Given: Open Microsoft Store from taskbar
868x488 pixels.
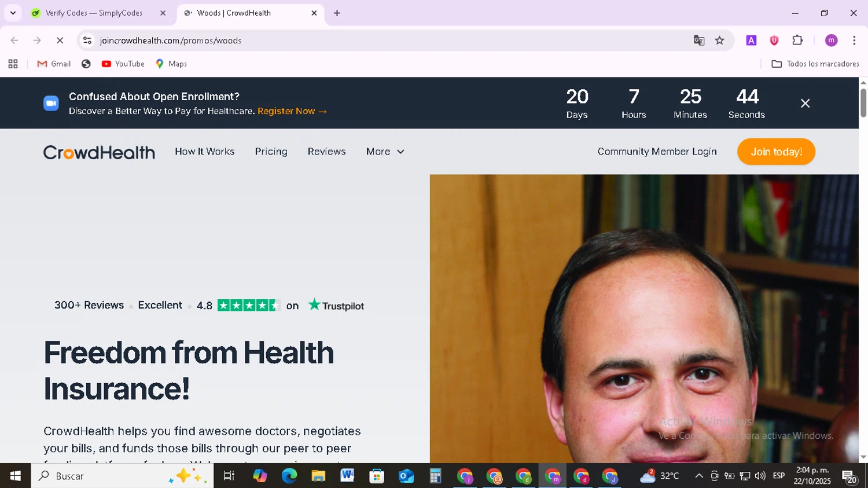Looking at the screenshot, I should [x=377, y=476].
